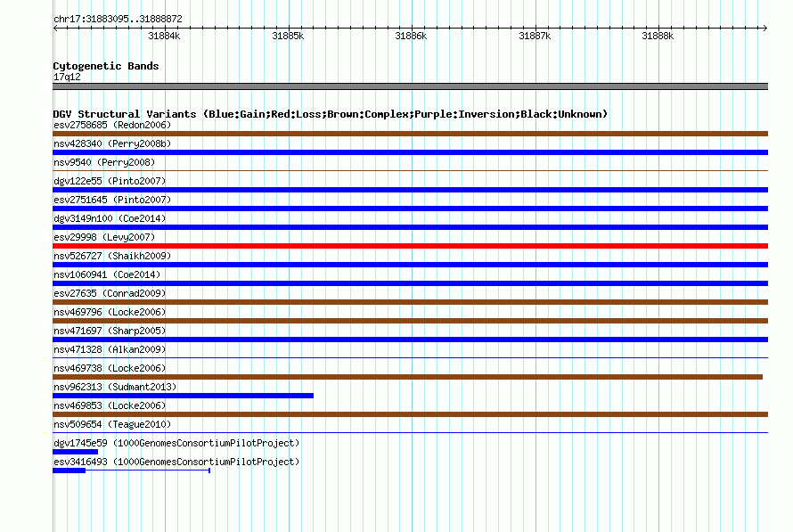Click the 17q12 band label

(67, 77)
